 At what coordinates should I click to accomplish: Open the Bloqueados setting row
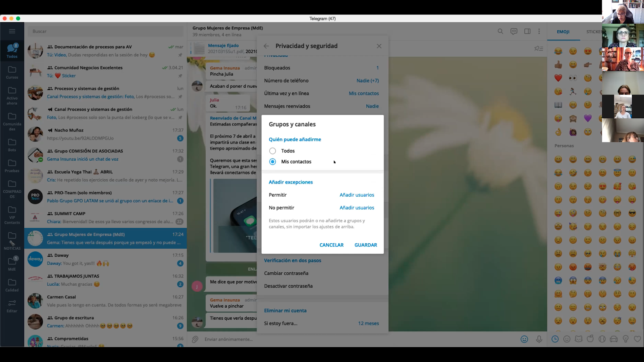pos(322,68)
